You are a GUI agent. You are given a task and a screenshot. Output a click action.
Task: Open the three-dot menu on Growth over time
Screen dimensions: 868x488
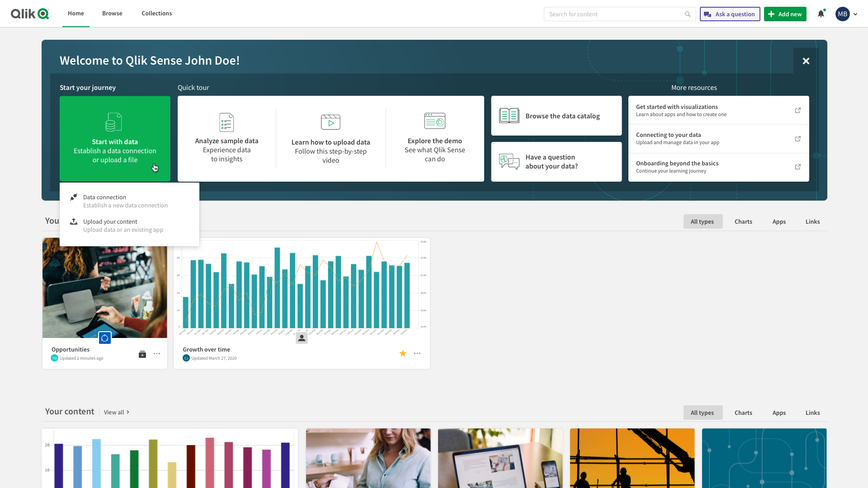[x=417, y=353]
